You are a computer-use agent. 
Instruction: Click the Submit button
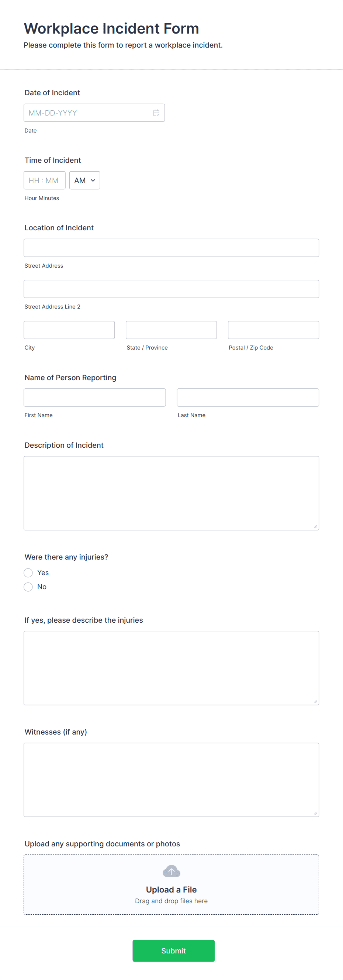coord(173,950)
